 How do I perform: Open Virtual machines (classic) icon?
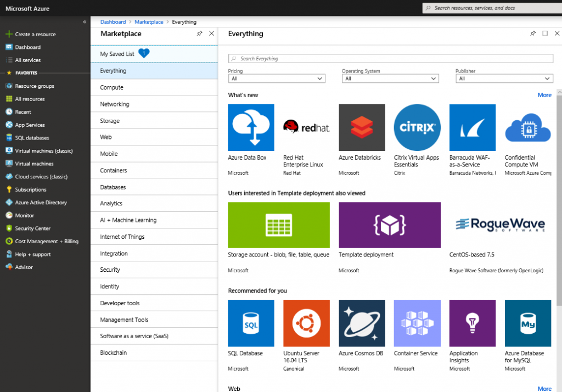(x=9, y=150)
